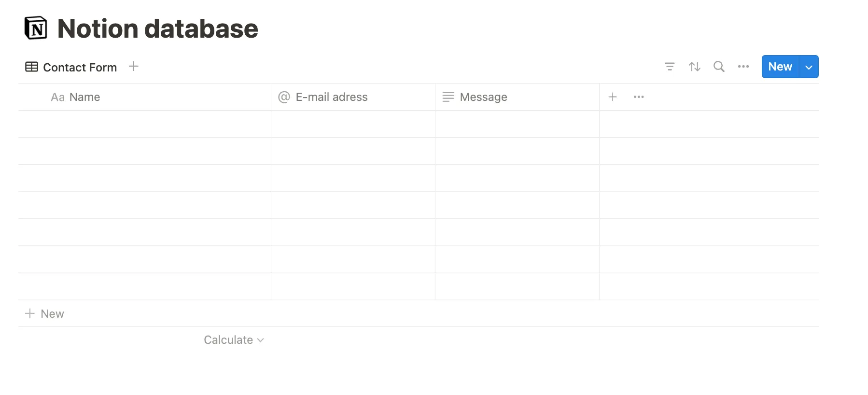Open the E-mail adress column header
Viewport: 868px width, 395px height.
pyautogui.click(x=331, y=97)
